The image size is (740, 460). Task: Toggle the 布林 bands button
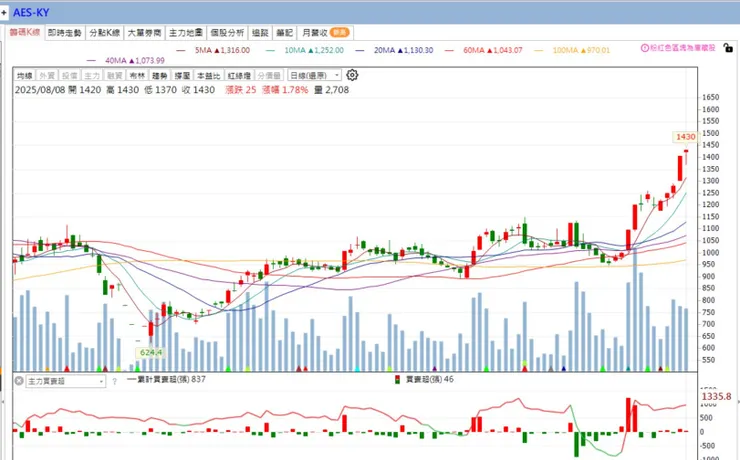click(137, 75)
